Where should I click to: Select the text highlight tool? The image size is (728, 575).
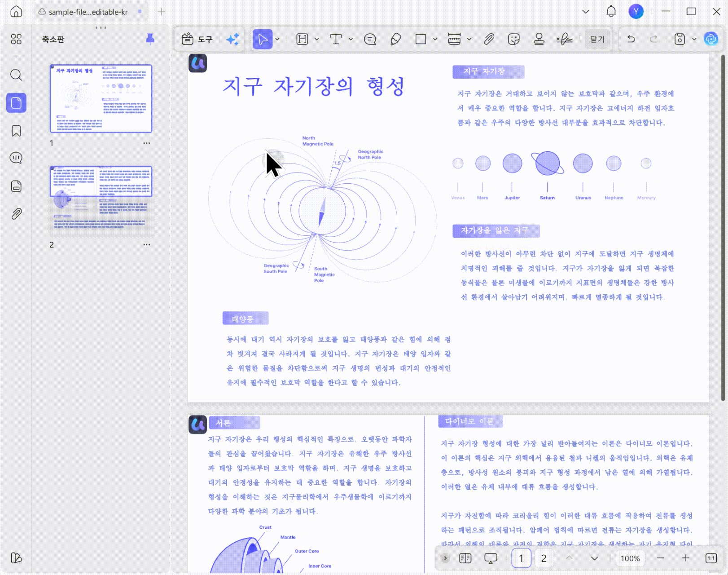[x=303, y=40]
